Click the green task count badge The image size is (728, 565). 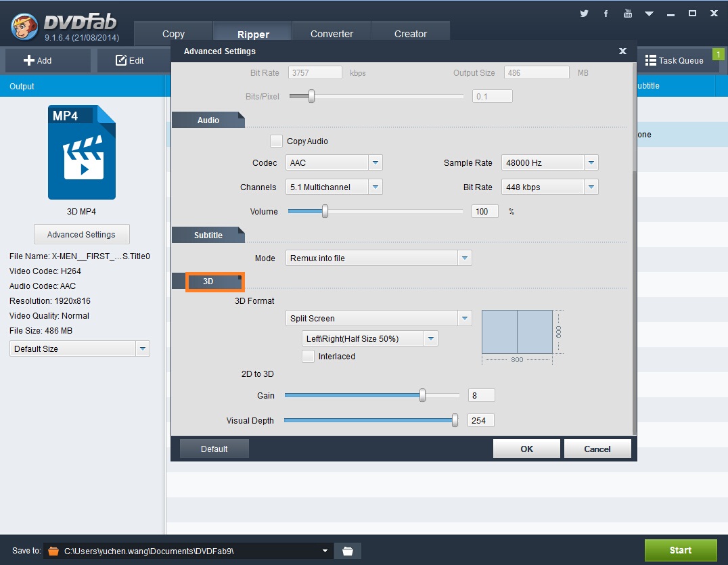[x=719, y=54]
